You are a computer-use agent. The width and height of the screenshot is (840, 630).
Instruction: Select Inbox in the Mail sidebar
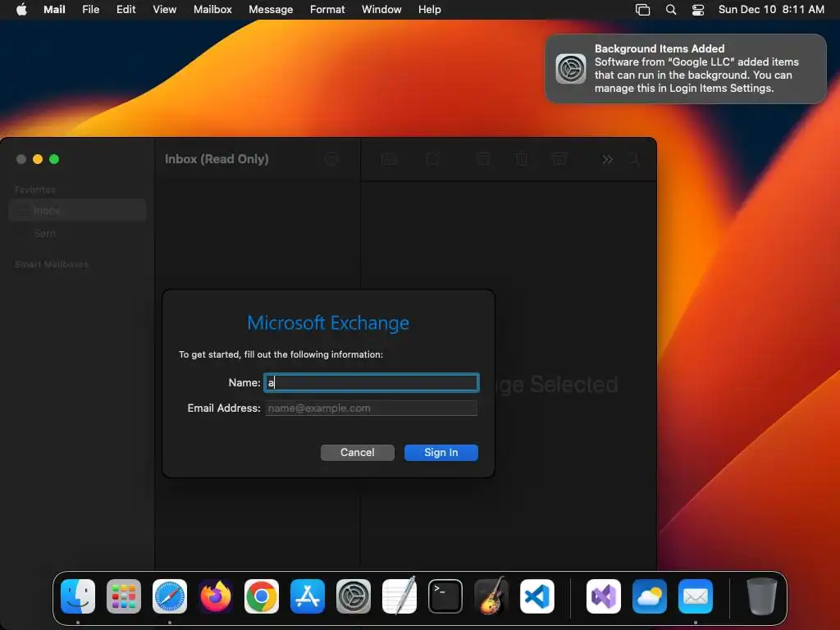[77, 211]
